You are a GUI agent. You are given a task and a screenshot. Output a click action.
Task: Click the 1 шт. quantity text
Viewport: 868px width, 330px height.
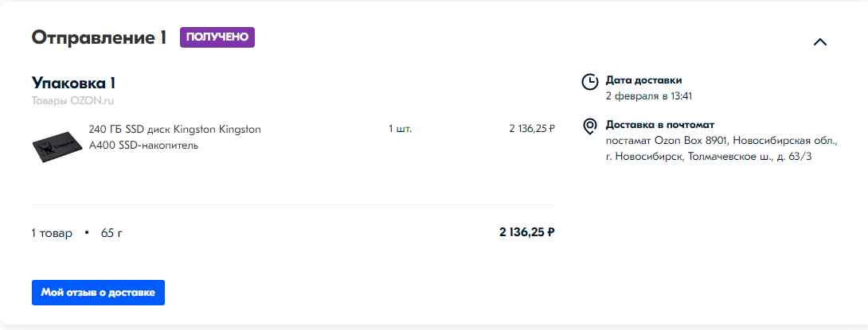(400, 129)
